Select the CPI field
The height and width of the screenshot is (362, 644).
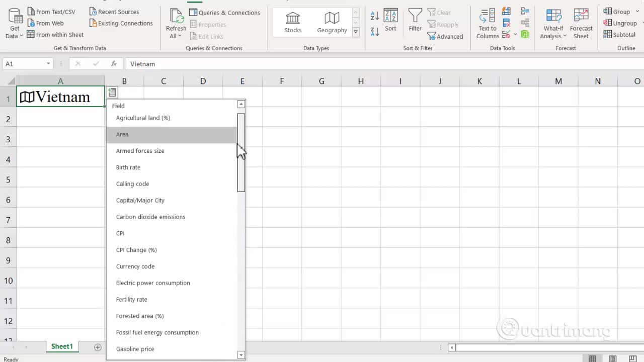pyautogui.click(x=172, y=233)
